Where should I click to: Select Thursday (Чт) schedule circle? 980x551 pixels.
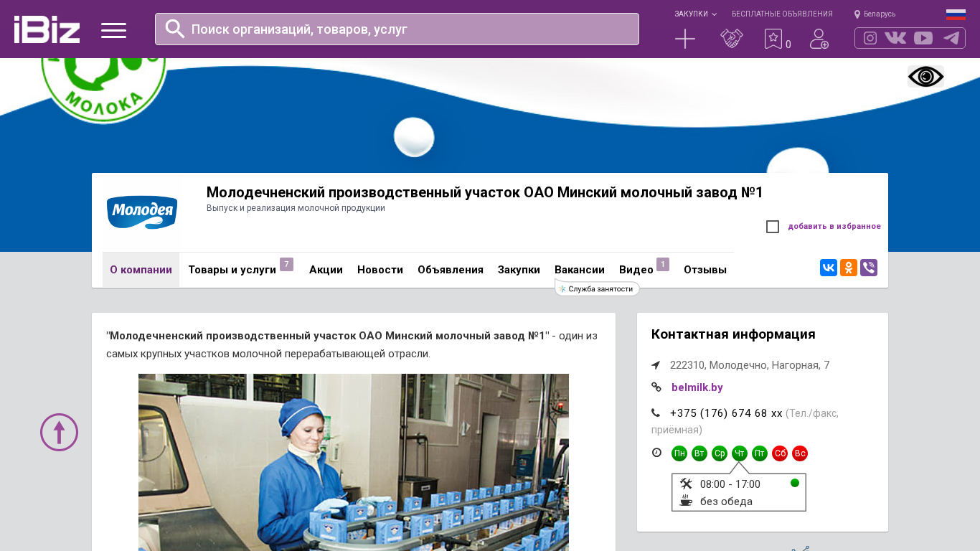tap(740, 453)
